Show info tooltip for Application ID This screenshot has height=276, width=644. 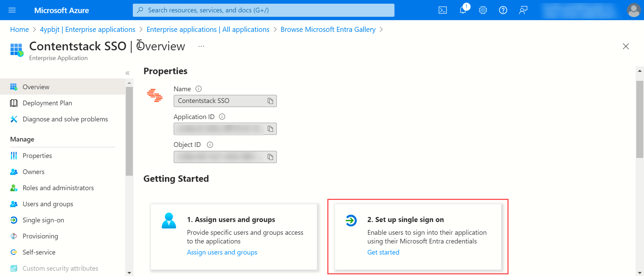222,117
